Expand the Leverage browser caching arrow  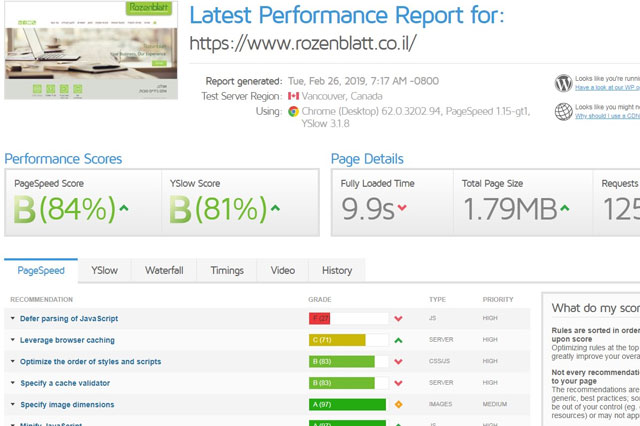point(13,340)
